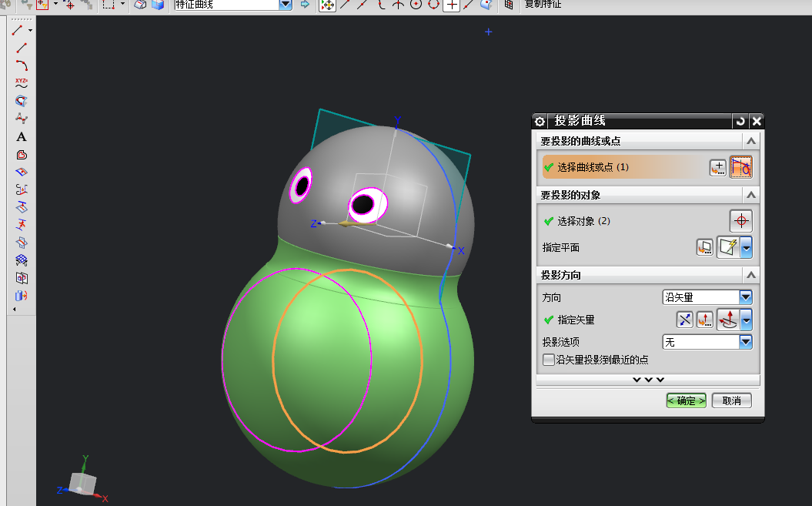Viewport: 812px width, 506px height.
Task: Confirm with the 确定 button
Action: (684, 400)
